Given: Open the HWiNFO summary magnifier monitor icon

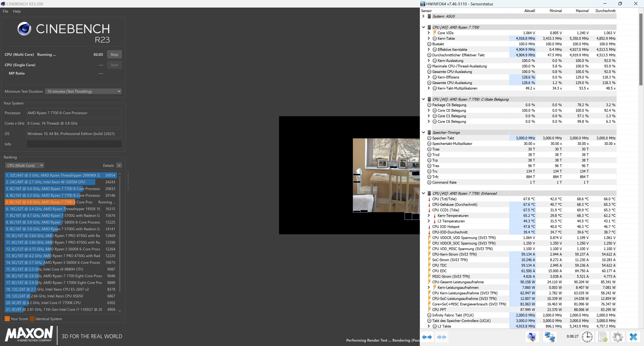Looking at the screenshot, I should coord(532,337).
